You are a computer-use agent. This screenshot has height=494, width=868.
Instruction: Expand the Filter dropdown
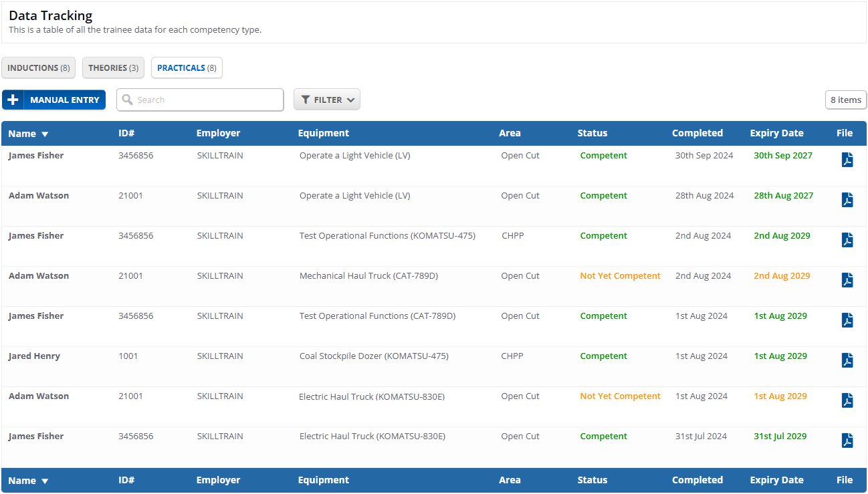click(327, 99)
